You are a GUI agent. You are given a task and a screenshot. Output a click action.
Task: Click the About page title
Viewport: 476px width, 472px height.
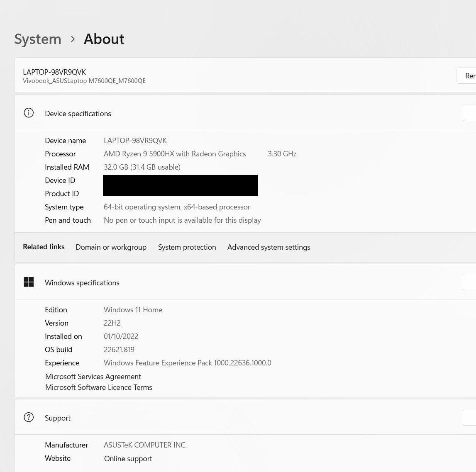coord(104,39)
